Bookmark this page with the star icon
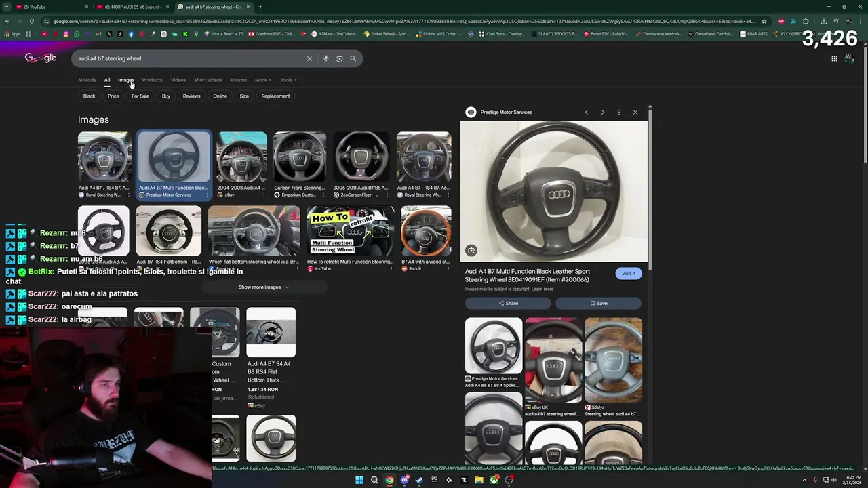This screenshot has height=488, width=868. [764, 21]
